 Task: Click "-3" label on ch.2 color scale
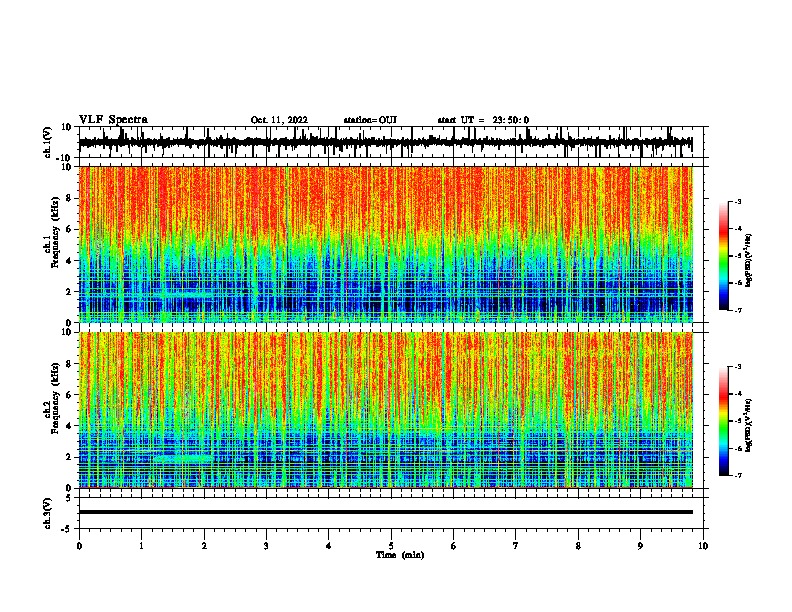coord(737,367)
